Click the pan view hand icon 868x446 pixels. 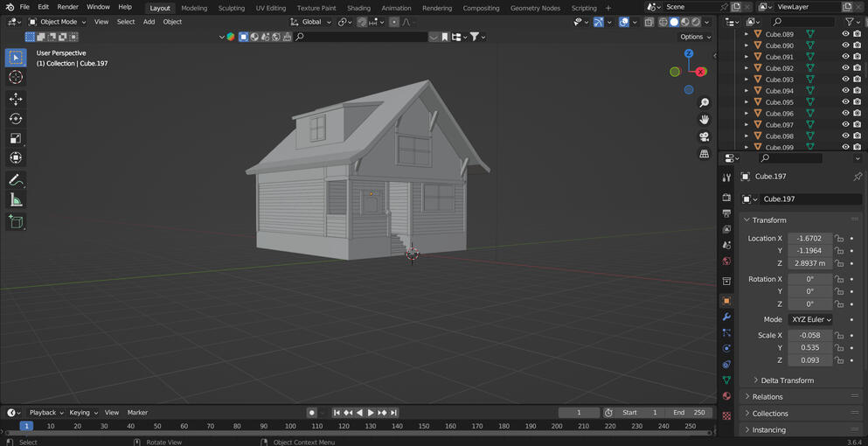705,120
